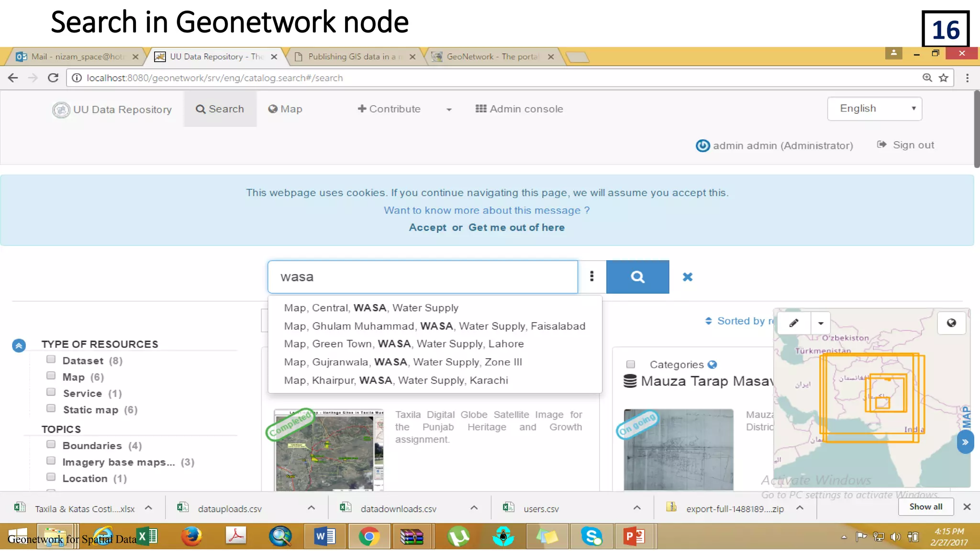Open PowerPoint from the taskbar
The width and height of the screenshot is (980, 551).
[635, 536]
